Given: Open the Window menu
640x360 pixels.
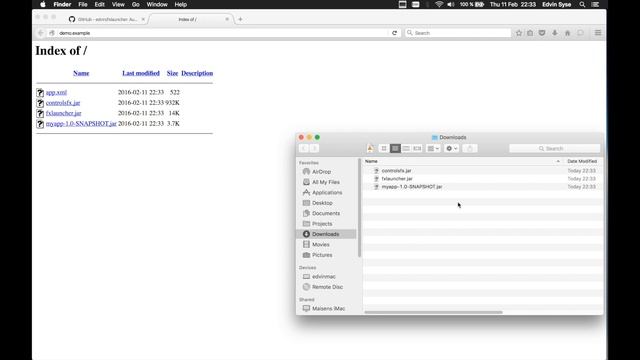Looking at the screenshot, I should (157, 4).
